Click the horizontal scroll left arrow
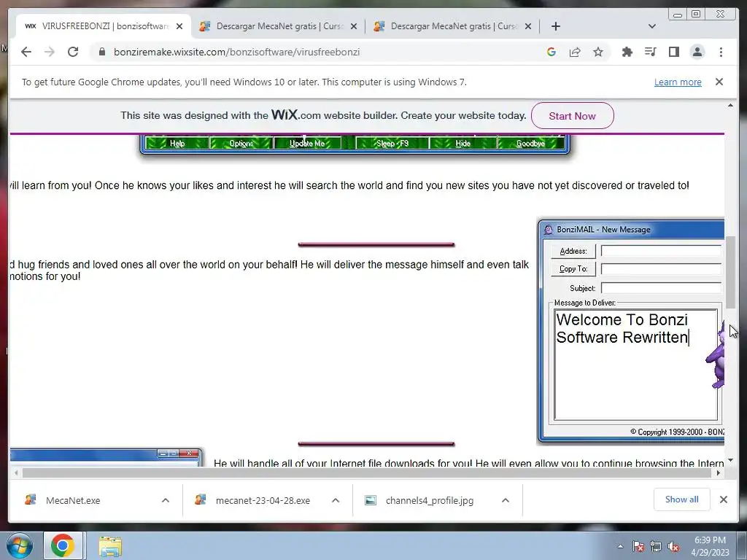This screenshot has width=747, height=560. pyautogui.click(x=16, y=472)
